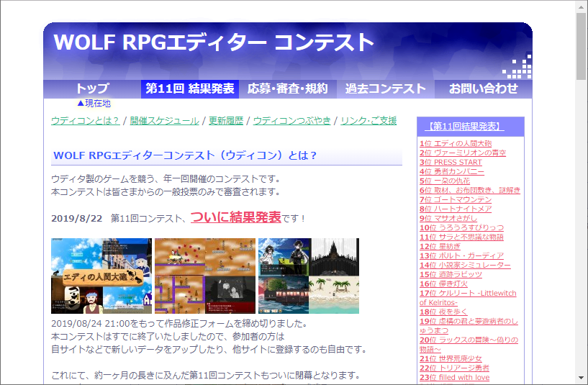Open 11位 サラと不思議な物語 result
Image resolution: width=588 pixels, height=385 pixels.
(461, 237)
